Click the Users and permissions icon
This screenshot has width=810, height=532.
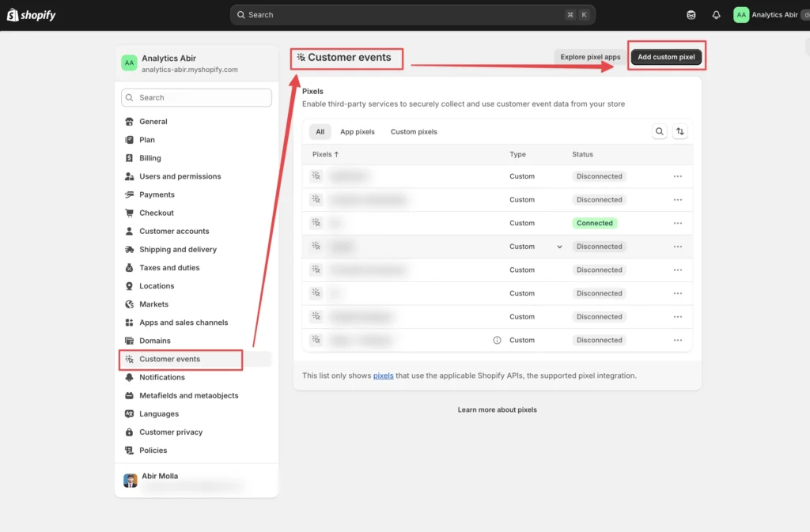click(x=129, y=176)
